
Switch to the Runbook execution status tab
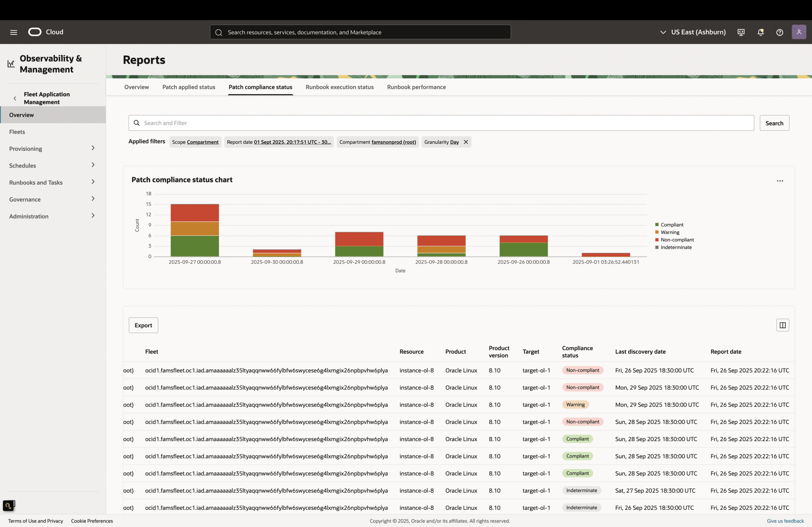339,87
